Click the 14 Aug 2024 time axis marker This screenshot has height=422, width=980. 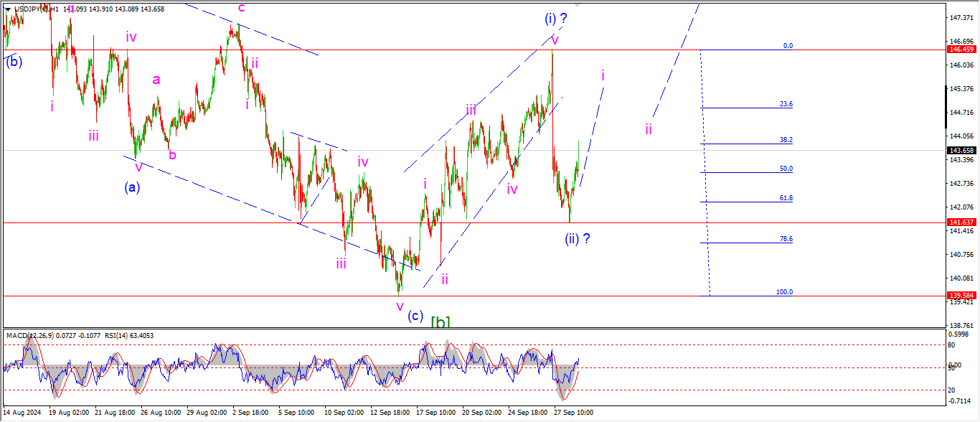(x=23, y=413)
